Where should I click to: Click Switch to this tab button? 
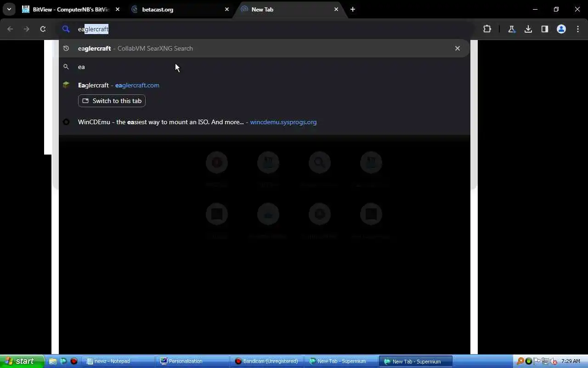click(112, 101)
